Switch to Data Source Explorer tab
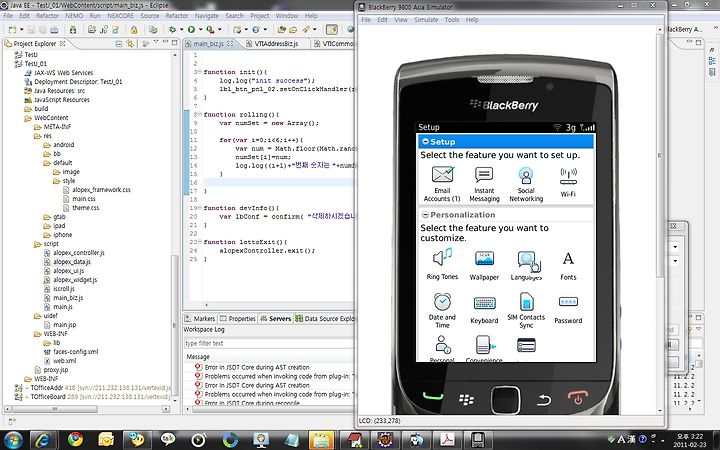 click(325, 318)
